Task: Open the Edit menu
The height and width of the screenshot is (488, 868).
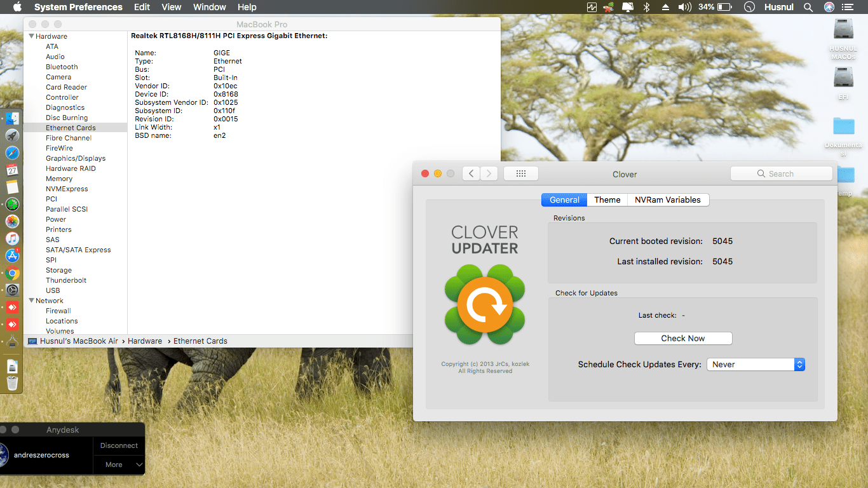Action: coord(142,7)
